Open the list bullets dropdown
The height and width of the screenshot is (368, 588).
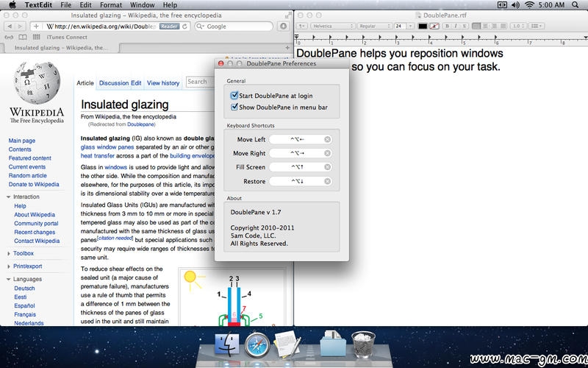click(x=537, y=26)
